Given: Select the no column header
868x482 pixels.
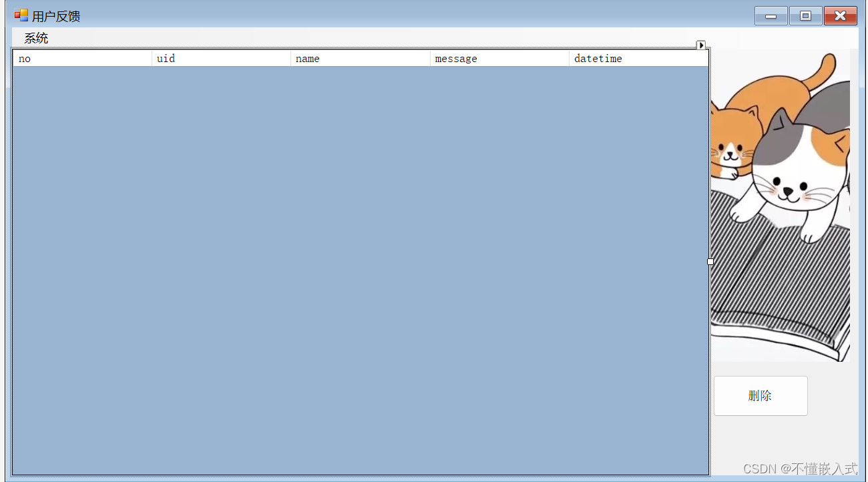Looking at the screenshot, I should (x=82, y=59).
